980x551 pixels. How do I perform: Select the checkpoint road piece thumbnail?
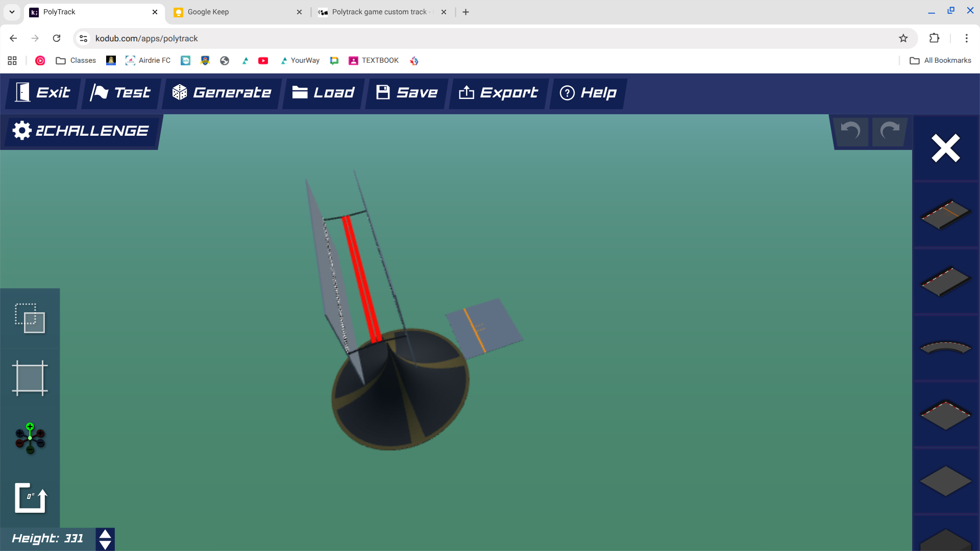coord(945,214)
